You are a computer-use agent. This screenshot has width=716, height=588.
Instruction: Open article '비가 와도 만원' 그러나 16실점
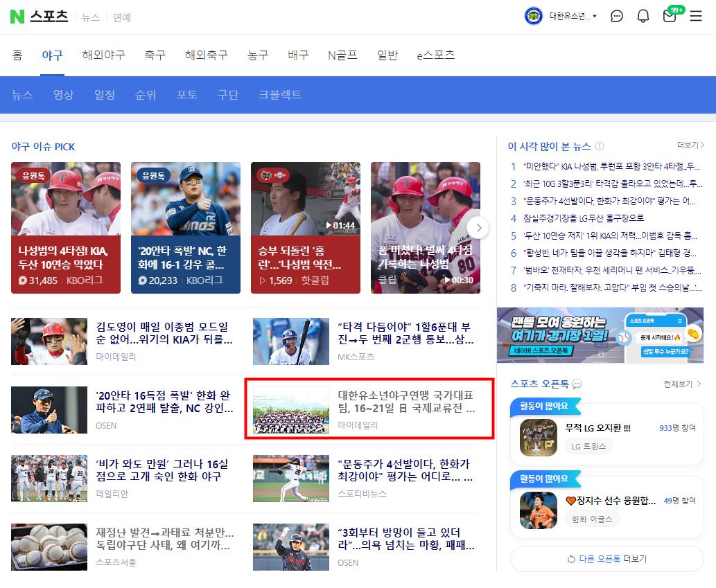(x=161, y=470)
